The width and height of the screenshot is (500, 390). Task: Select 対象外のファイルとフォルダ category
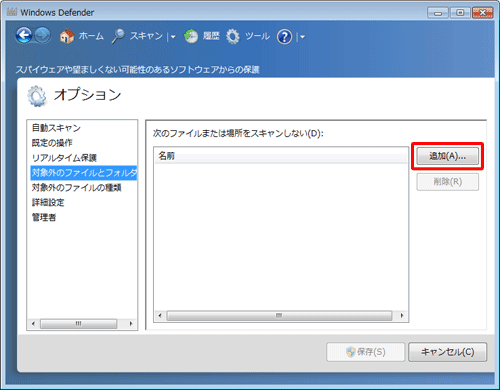pyautogui.click(x=84, y=173)
